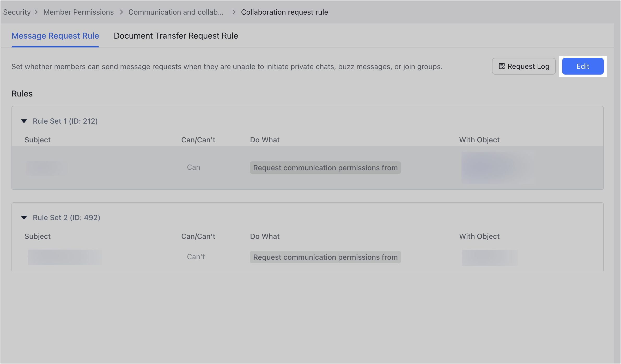Screen dimensions: 621x364
Task: Click the With Object column header
Action: [479, 140]
